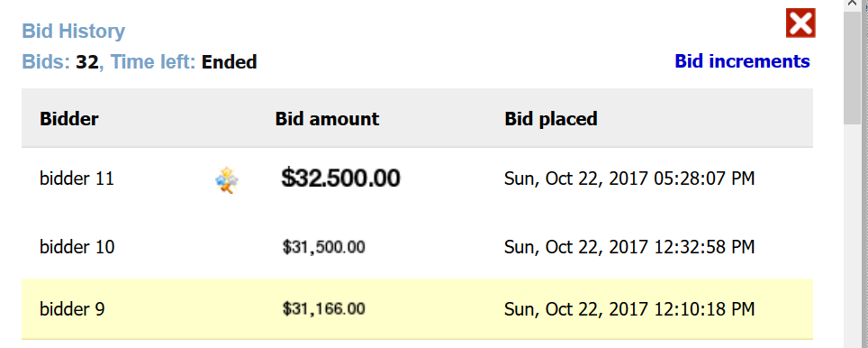Click the Bid History heading
Image resolution: width=868 pixels, height=348 pixels.
click(74, 31)
